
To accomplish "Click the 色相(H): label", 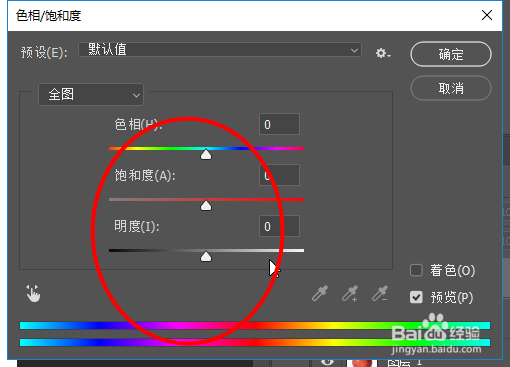I will click(x=138, y=124).
